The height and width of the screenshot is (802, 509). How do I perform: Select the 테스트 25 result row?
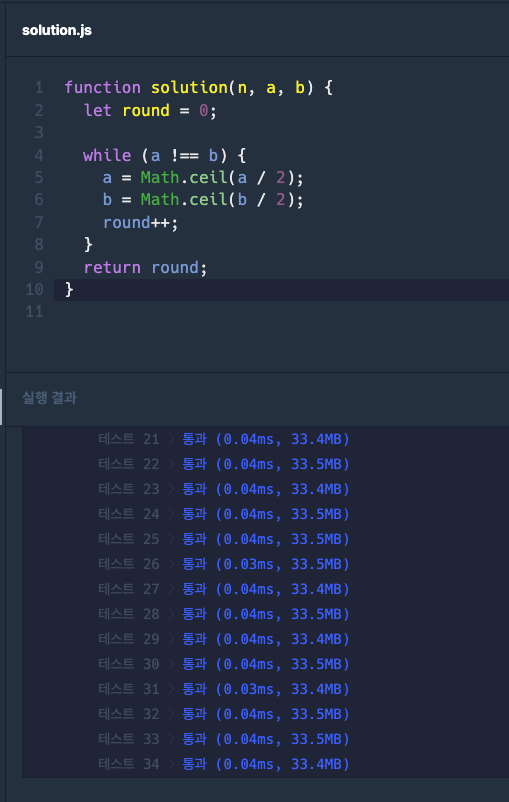click(x=224, y=539)
